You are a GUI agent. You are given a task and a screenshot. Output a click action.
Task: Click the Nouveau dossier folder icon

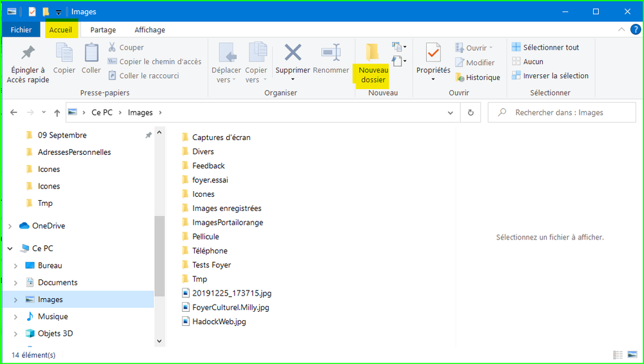coord(372,53)
